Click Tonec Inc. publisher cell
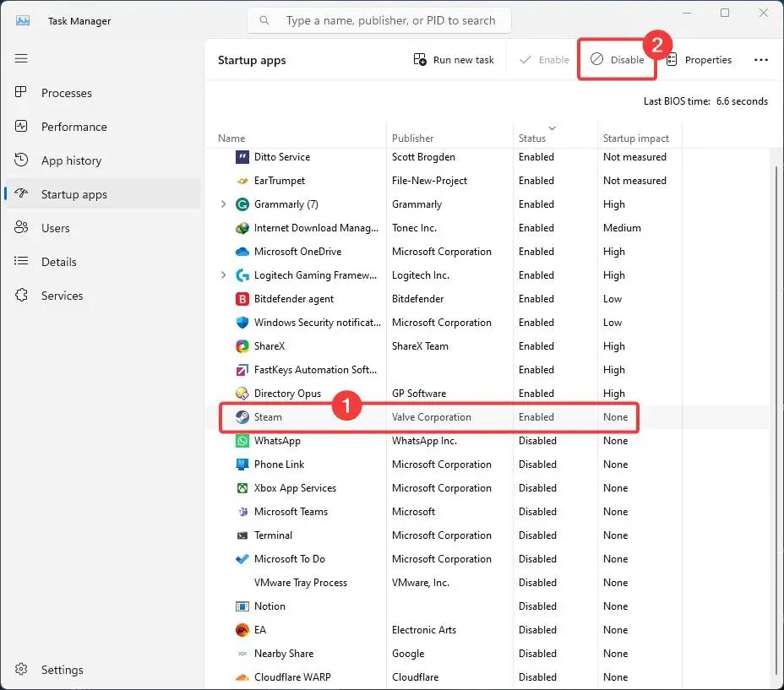This screenshot has height=690, width=784. pos(415,228)
